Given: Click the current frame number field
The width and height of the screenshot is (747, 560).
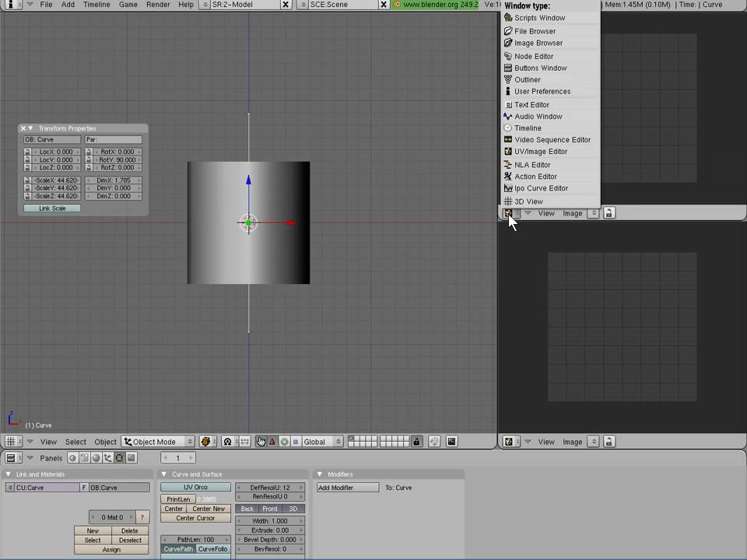Looking at the screenshot, I should [178, 458].
